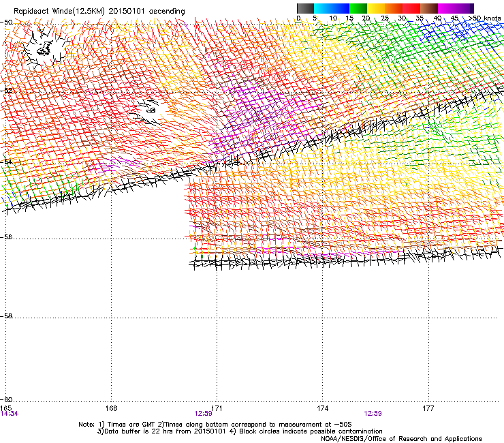Screen dimensions: 504x443
Task: Click the red 30-35 knots legend color
Action: (x=411, y=8)
